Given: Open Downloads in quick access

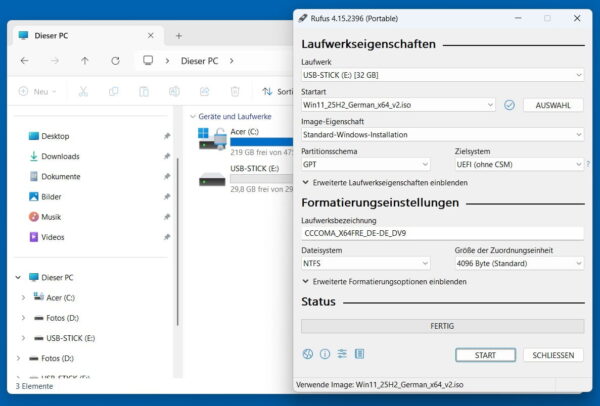Looking at the screenshot, I should [x=60, y=156].
